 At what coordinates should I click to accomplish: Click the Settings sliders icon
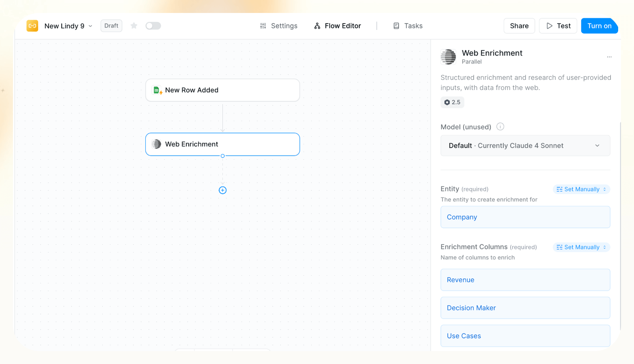[263, 26]
